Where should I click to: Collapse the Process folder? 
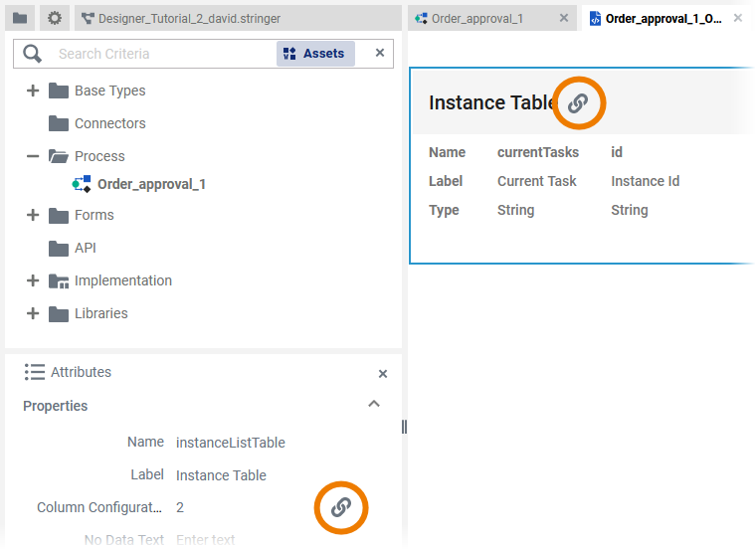(x=33, y=156)
